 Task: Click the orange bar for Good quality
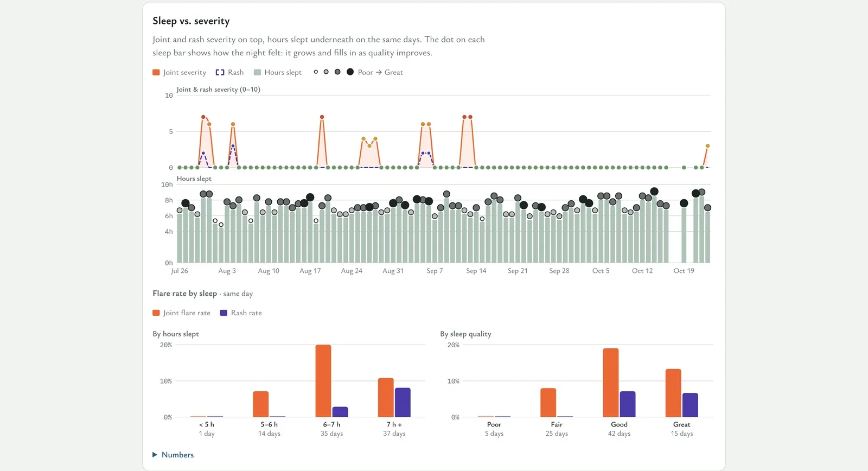(611, 383)
